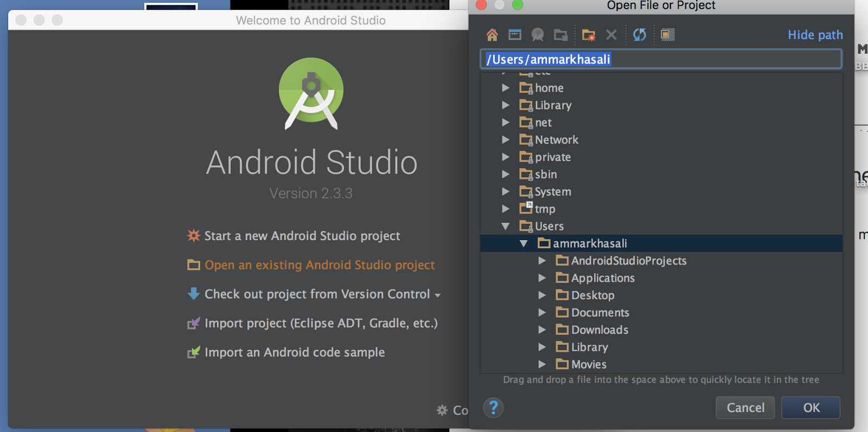This screenshot has width=868, height=432.
Task: Click Hide path link
Action: pyautogui.click(x=815, y=35)
